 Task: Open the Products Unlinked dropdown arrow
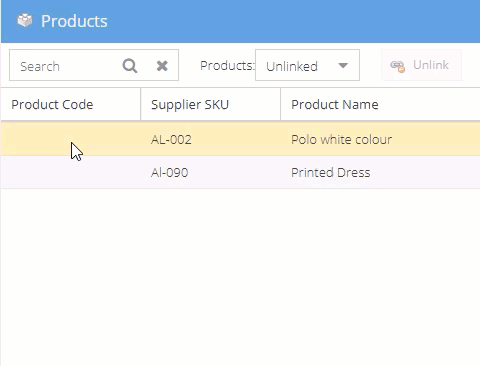coord(343,65)
